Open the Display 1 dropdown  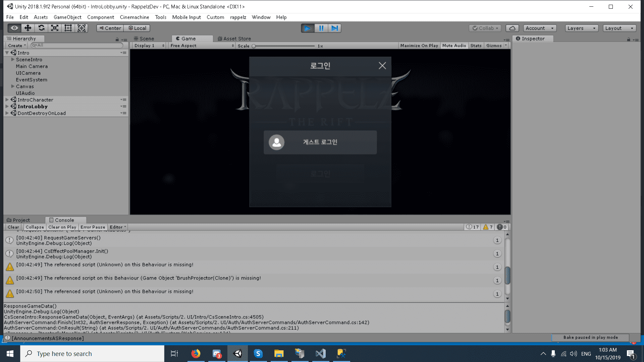tap(149, 46)
